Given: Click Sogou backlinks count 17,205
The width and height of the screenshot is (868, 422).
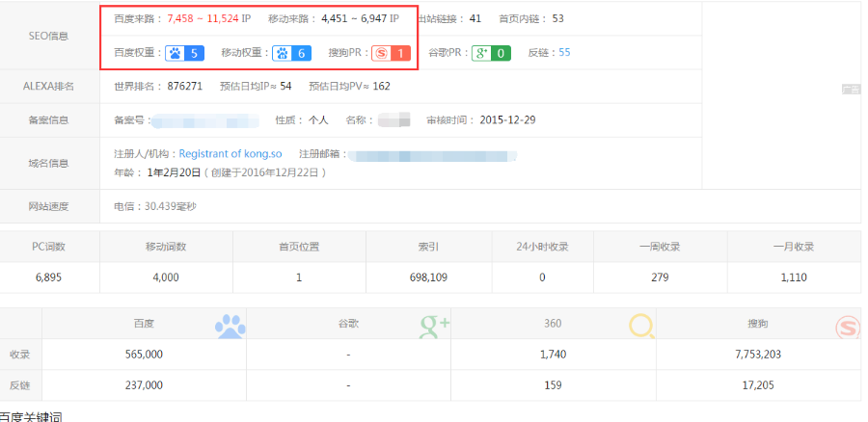Looking at the screenshot, I should pyautogui.click(x=758, y=385).
